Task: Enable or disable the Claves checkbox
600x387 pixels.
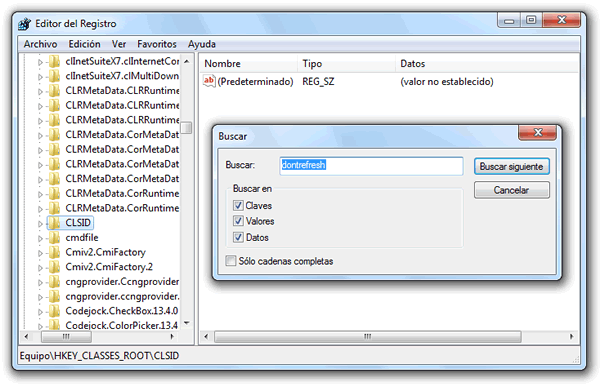Action: click(x=238, y=206)
